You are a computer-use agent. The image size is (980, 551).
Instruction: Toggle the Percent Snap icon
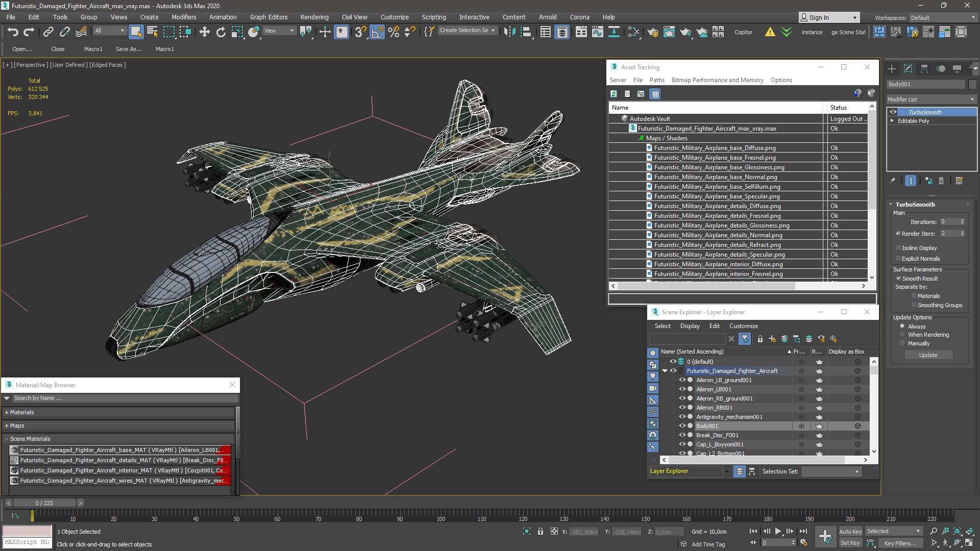pyautogui.click(x=394, y=32)
